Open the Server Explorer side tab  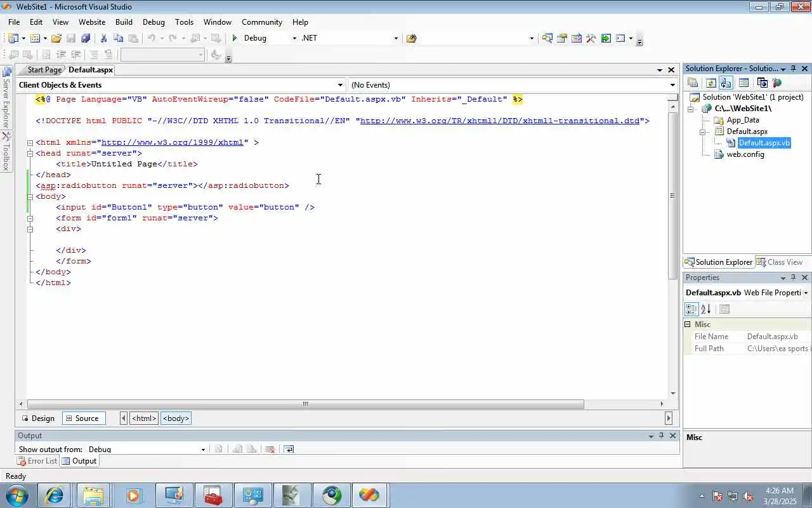[6, 98]
